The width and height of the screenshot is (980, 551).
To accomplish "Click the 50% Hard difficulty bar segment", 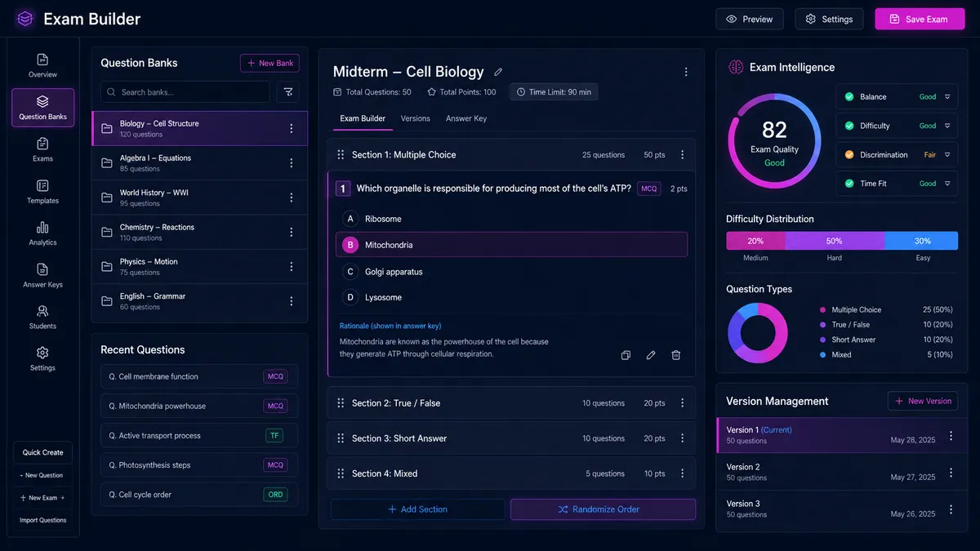I will coord(835,241).
